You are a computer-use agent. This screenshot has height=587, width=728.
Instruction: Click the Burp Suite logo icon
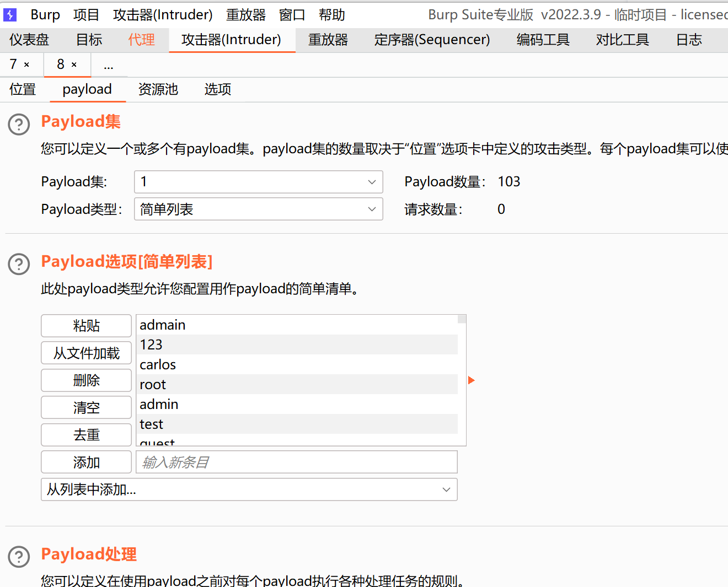click(10, 14)
